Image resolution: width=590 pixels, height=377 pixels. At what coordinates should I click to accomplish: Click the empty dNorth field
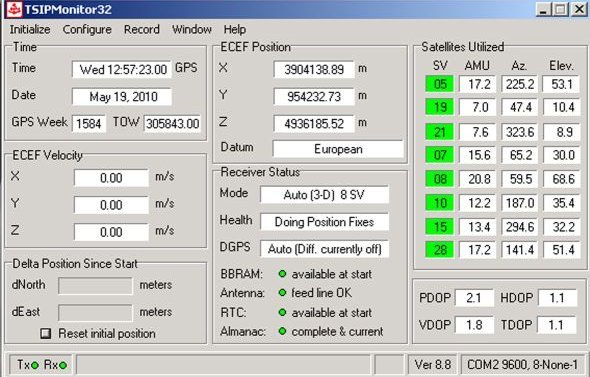[95, 286]
